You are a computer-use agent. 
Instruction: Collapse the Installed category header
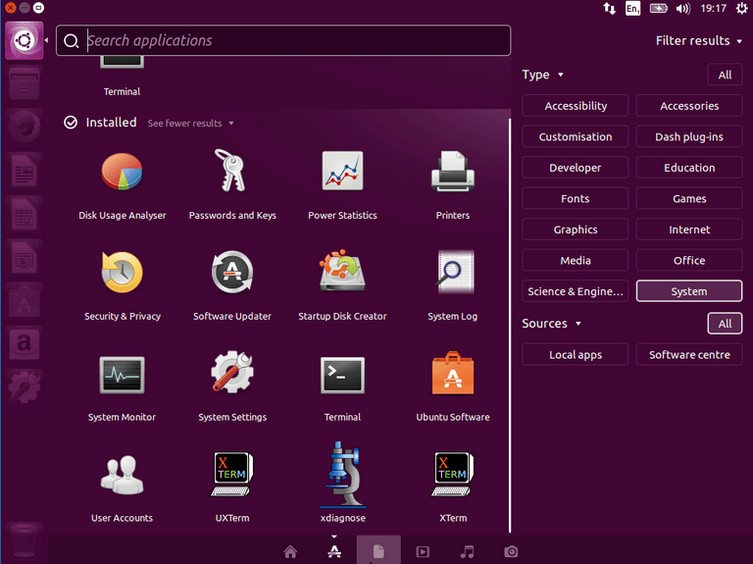coord(100,123)
